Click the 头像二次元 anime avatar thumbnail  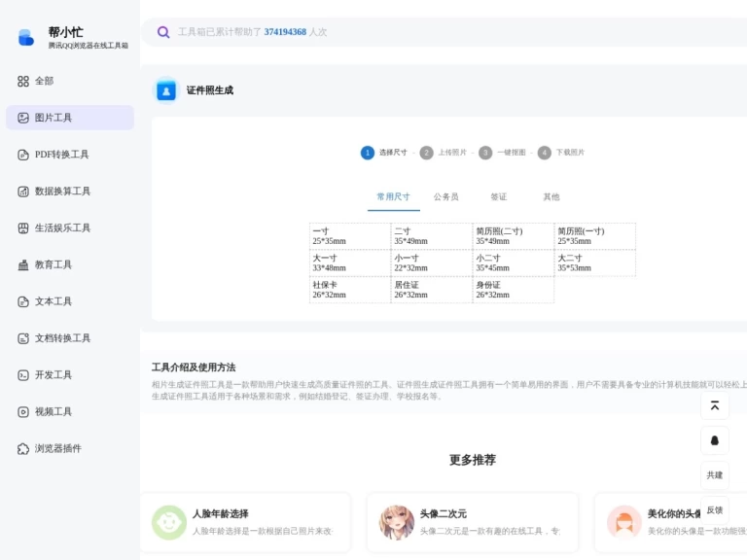point(397,522)
